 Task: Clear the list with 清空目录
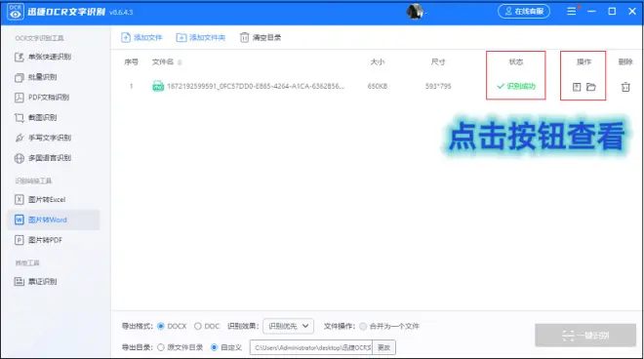pos(261,37)
